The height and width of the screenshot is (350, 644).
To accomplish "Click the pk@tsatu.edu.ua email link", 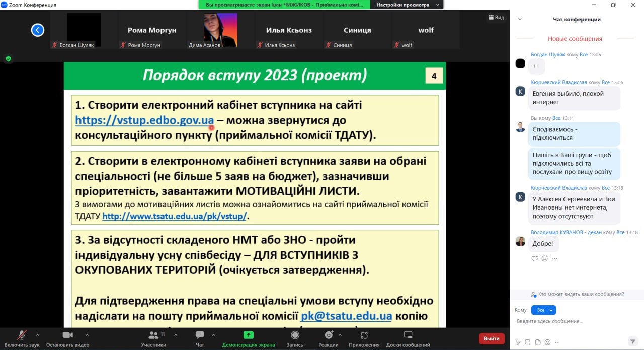I will click(346, 316).
